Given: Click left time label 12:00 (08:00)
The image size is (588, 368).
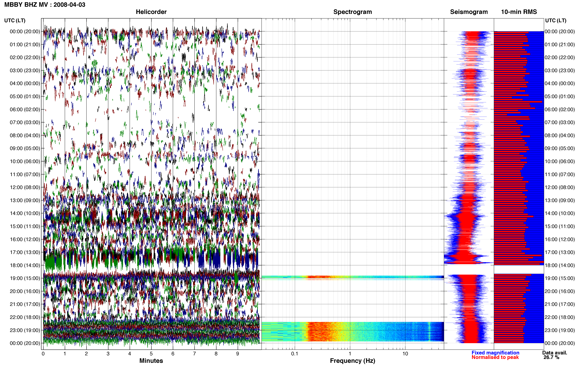Looking at the screenshot, I should point(25,187).
